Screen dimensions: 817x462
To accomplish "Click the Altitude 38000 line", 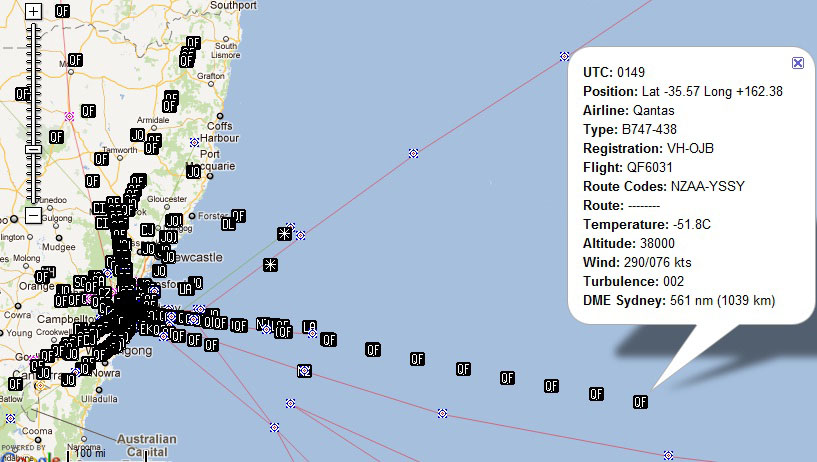I will (x=629, y=243).
